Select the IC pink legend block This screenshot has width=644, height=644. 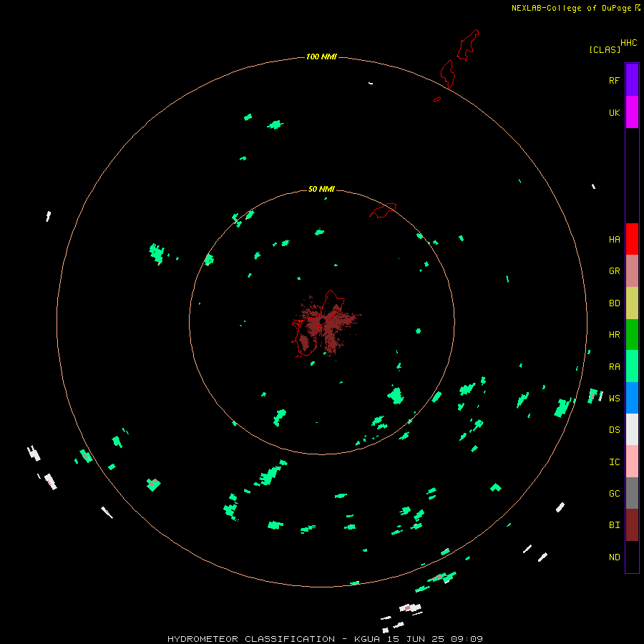point(632,462)
